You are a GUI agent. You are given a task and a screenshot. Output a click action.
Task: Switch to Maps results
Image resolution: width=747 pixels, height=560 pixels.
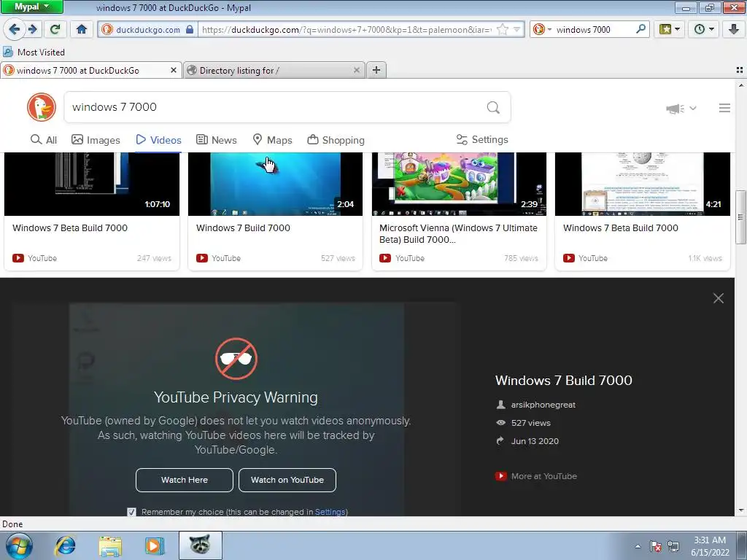point(273,140)
